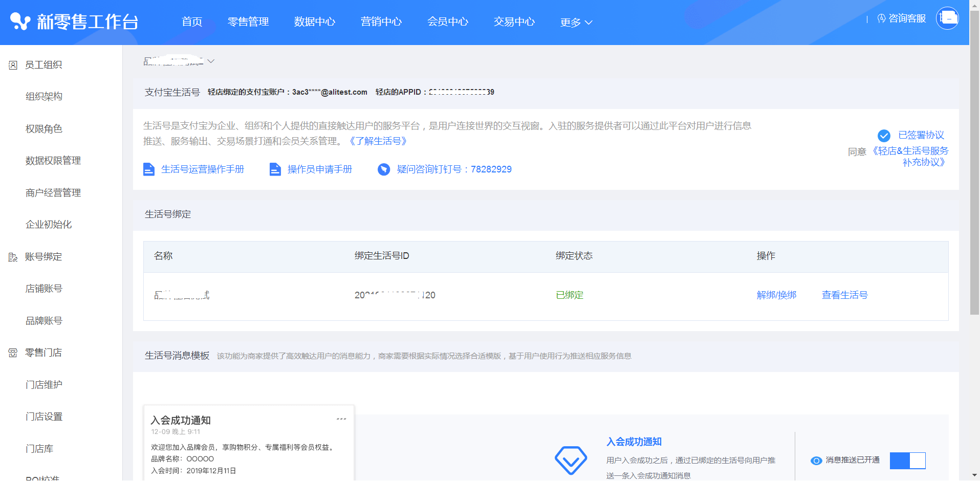980x481 pixels.
Task: Open the 会员中心 tab
Action: click(448, 21)
